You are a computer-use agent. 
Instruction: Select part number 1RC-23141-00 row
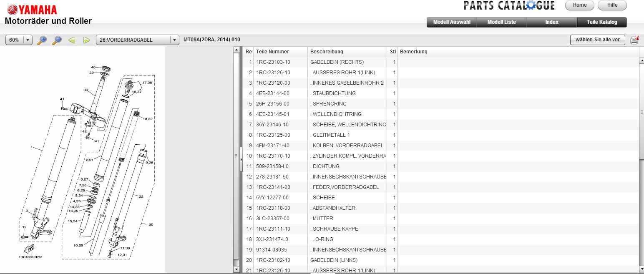click(273, 187)
